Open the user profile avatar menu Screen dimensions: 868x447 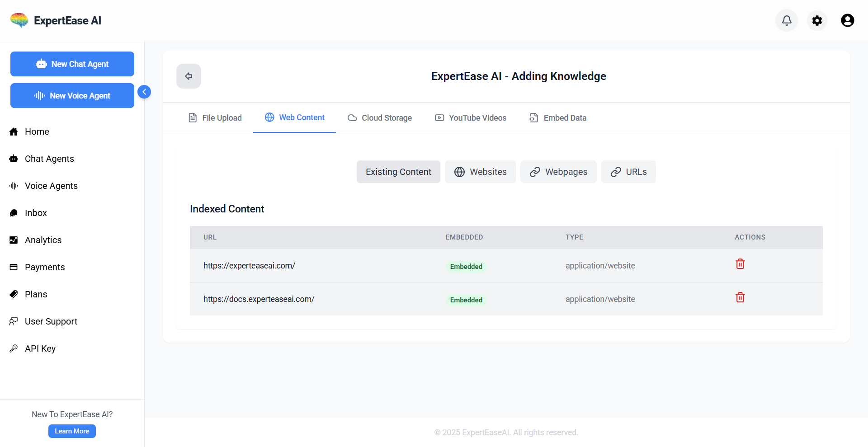pos(847,20)
